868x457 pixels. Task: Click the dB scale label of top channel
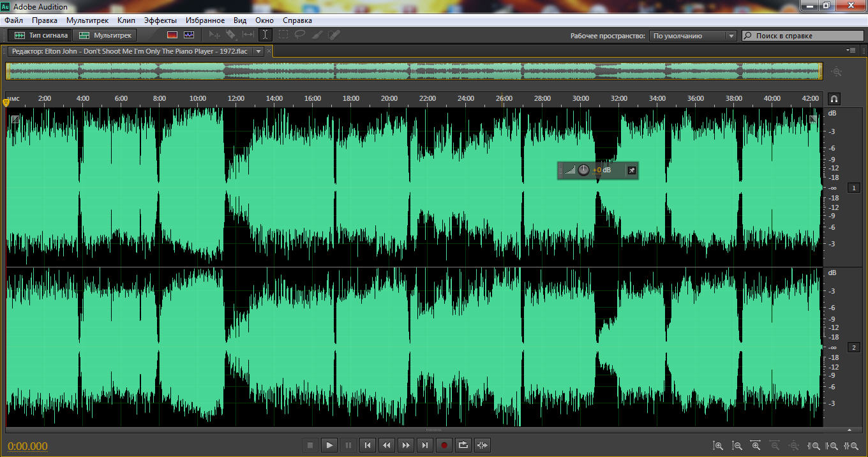[832, 113]
